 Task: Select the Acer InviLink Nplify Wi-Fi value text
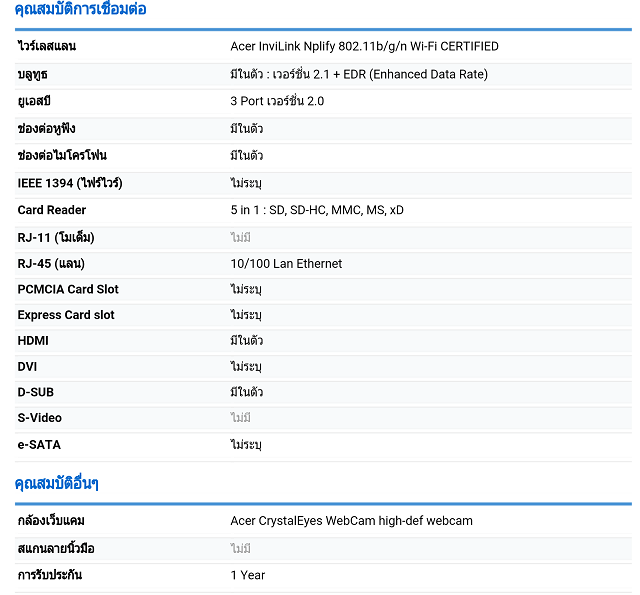pos(364,47)
